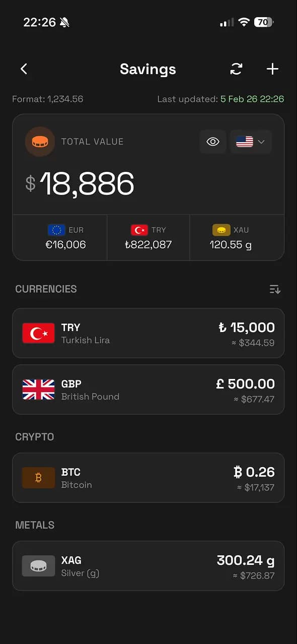Click the gold XAU icon in the summary row
Screen dimensions: 297x644
pyautogui.click(x=220, y=229)
